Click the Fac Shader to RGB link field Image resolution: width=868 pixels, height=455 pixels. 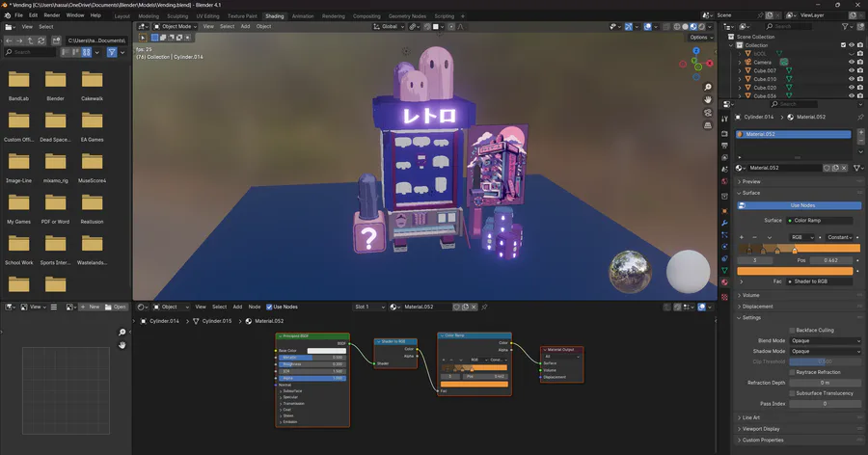pos(821,281)
